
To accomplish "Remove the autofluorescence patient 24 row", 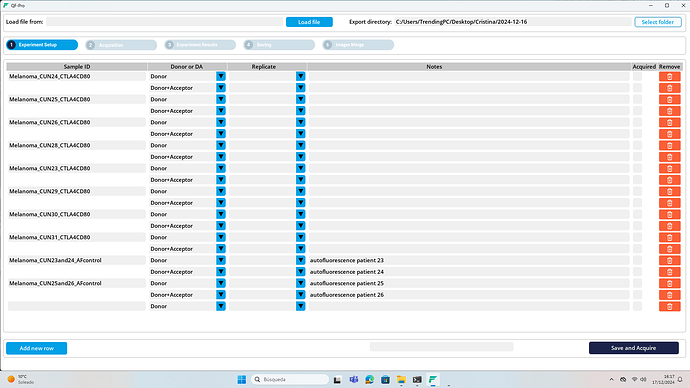I will click(669, 272).
